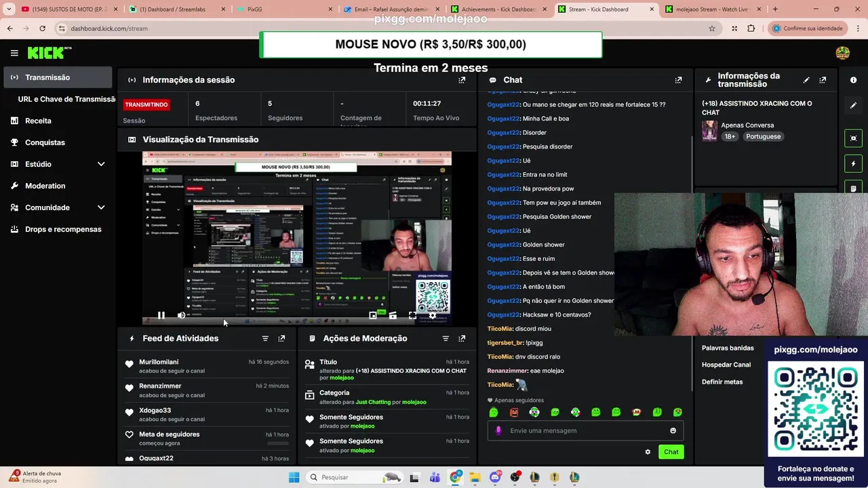Open the Conquistas page

(58, 142)
